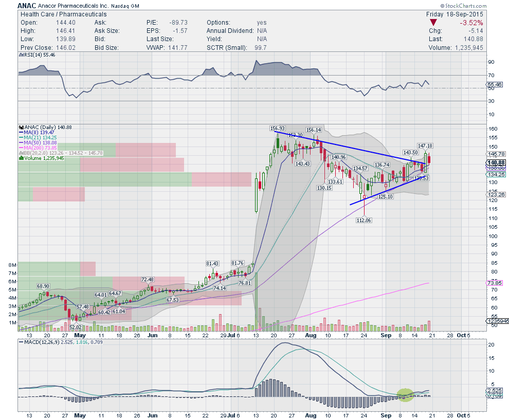Click the Options value yes

click(x=262, y=23)
